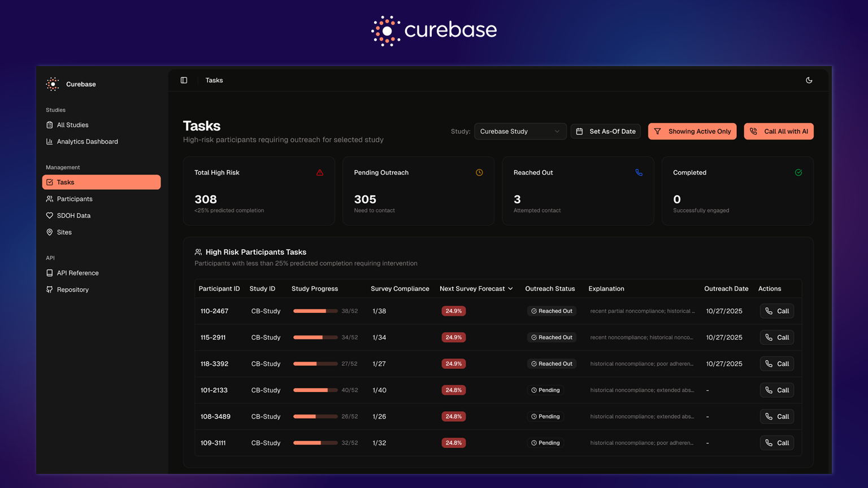This screenshot has height=488, width=868.
Task: Call participant 110-2467
Action: point(776,311)
